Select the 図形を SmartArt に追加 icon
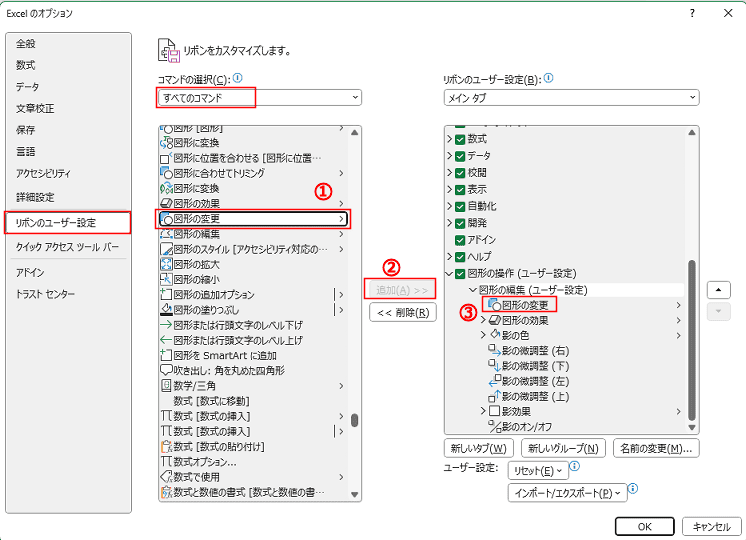746x540 pixels. (166, 355)
